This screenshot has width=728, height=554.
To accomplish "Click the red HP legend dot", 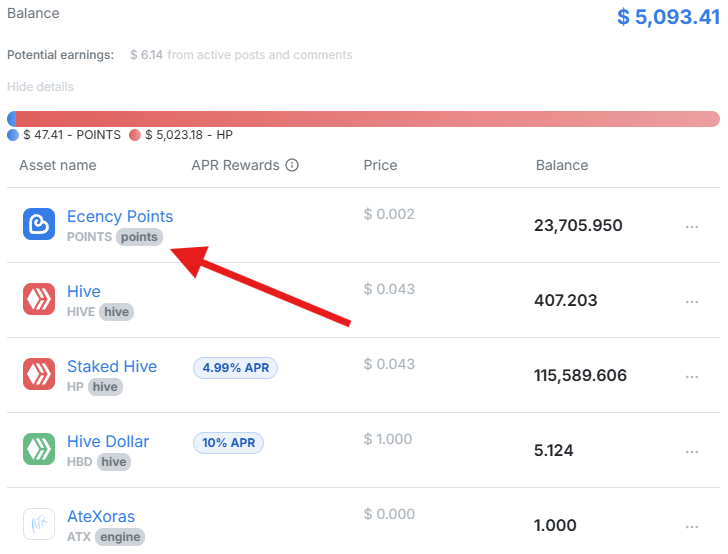I will pyautogui.click(x=135, y=135).
